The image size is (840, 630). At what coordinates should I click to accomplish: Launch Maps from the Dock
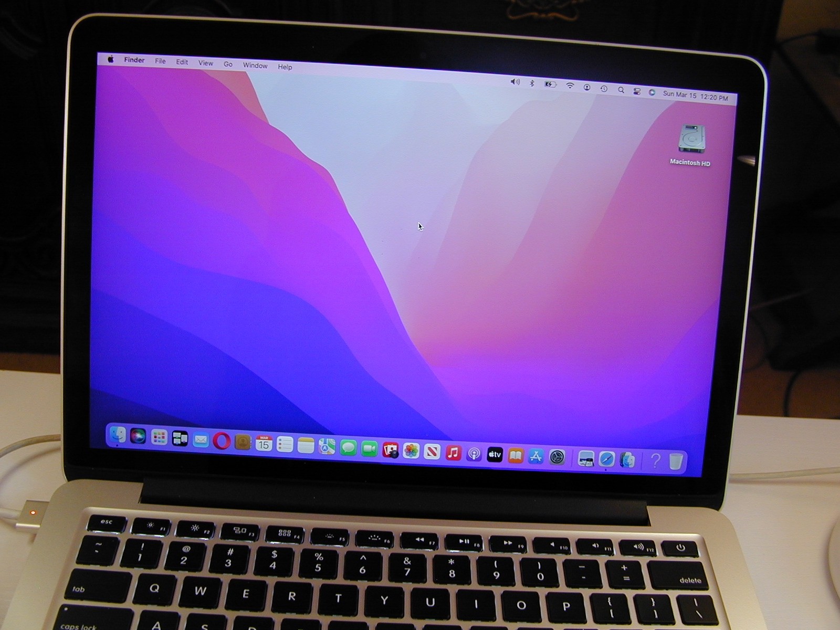coord(327,447)
